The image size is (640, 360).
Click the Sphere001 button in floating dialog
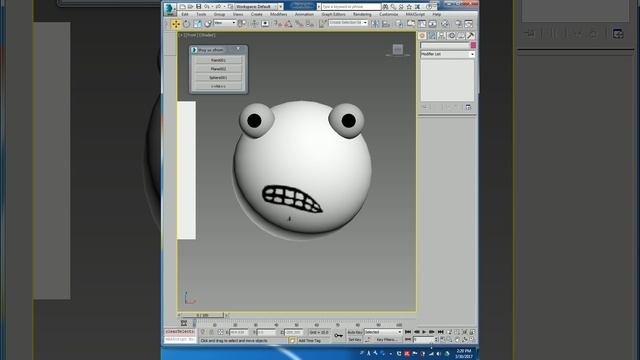coord(218,78)
